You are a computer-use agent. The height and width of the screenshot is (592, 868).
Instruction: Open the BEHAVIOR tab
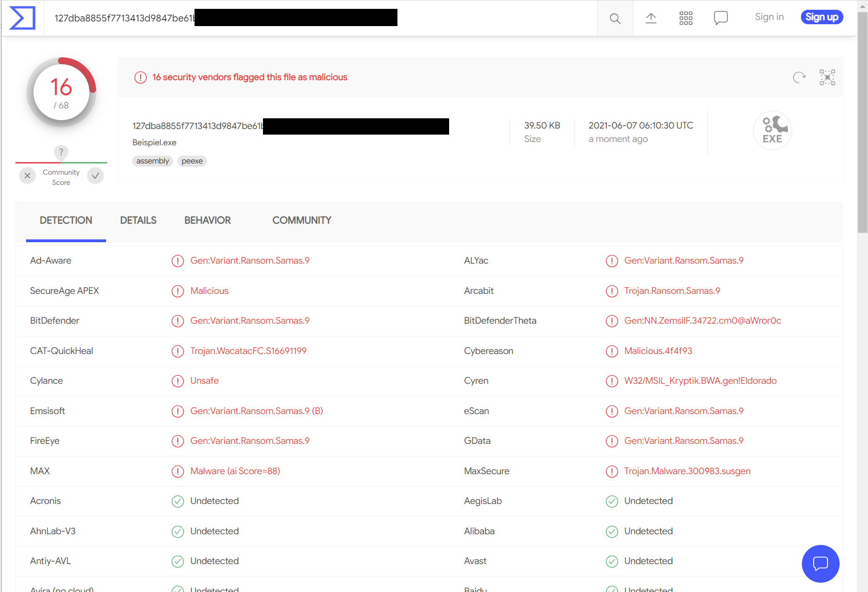tap(208, 220)
